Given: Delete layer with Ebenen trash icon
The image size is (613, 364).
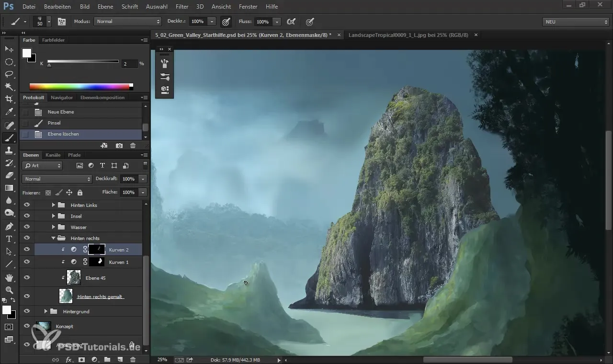Looking at the screenshot, I should click(x=133, y=359).
